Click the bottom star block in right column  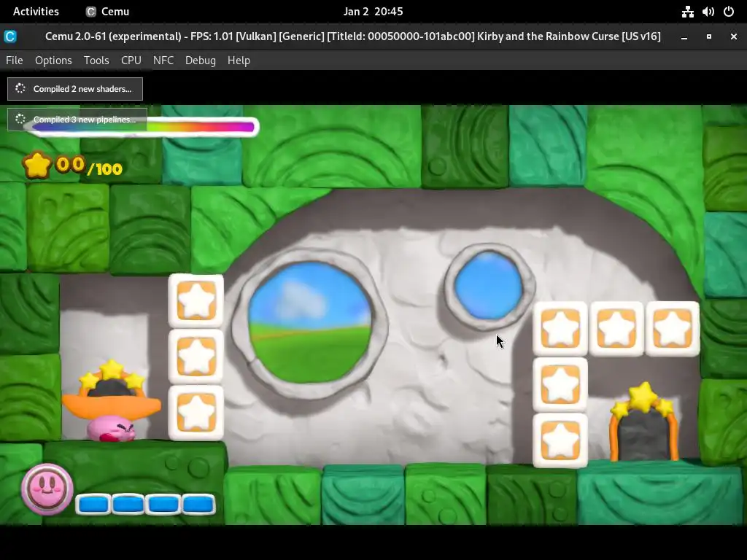click(x=560, y=441)
